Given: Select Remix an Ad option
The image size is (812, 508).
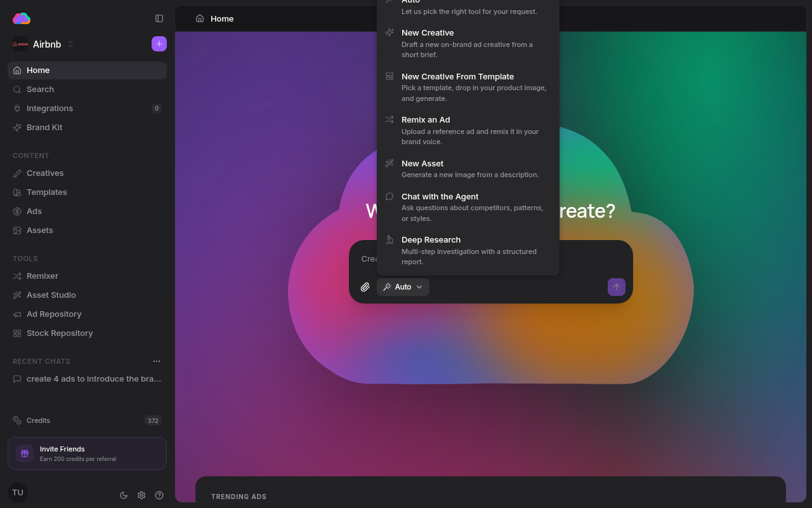Looking at the screenshot, I should coord(468,130).
